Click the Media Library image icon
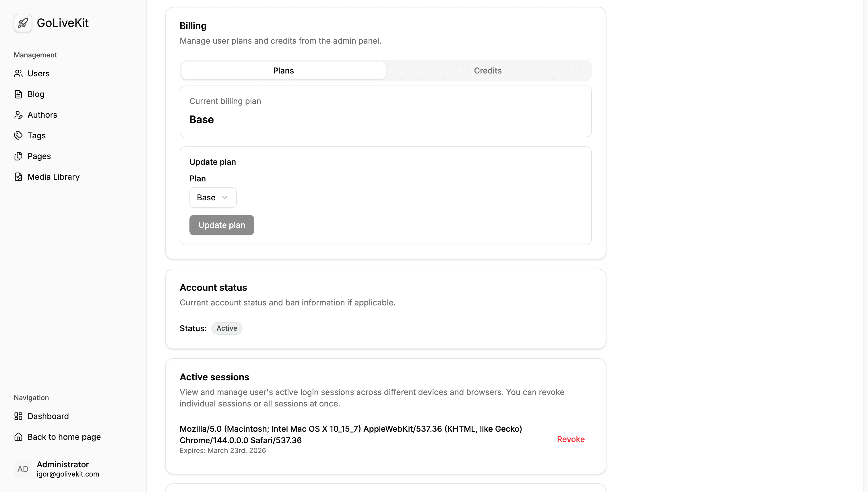 coord(18,177)
